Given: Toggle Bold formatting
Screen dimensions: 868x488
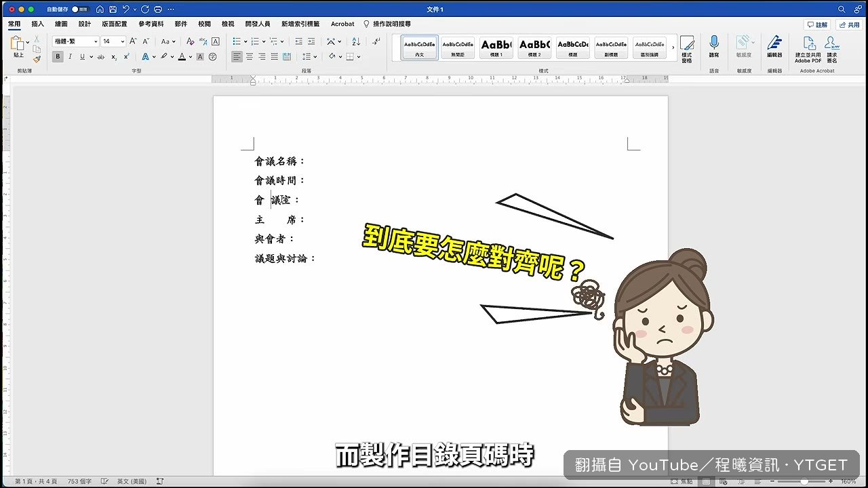Looking at the screenshot, I should click(x=58, y=57).
